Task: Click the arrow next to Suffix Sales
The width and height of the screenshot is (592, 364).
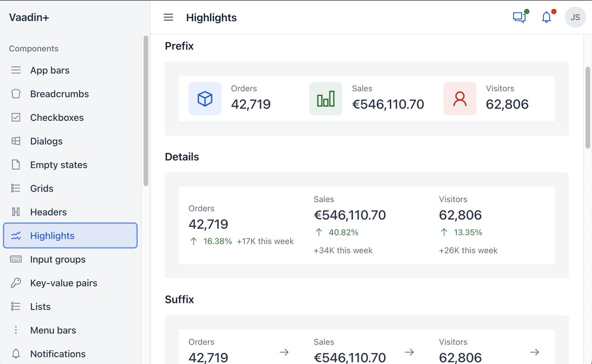Action: (409, 352)
